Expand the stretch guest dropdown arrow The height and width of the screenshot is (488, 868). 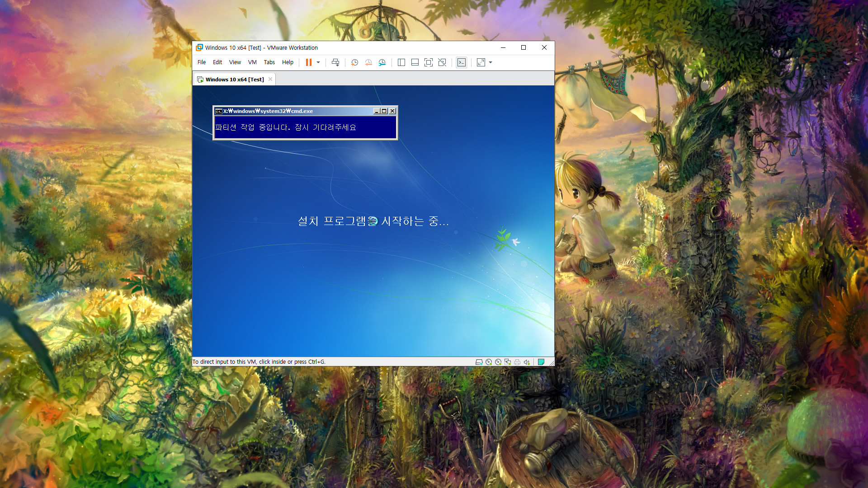pyautogui.click(x=491, y=62)
